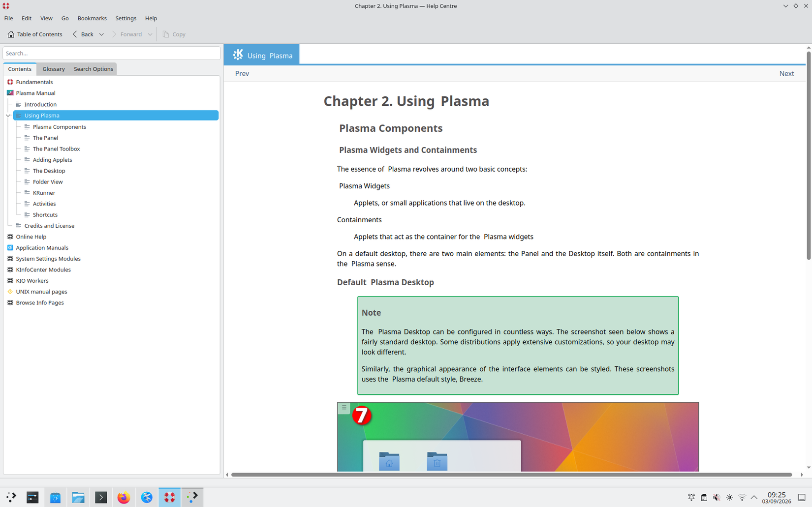Click the Application Manuals icon
The image size is (812, 507).
click(x=10, y=248)
